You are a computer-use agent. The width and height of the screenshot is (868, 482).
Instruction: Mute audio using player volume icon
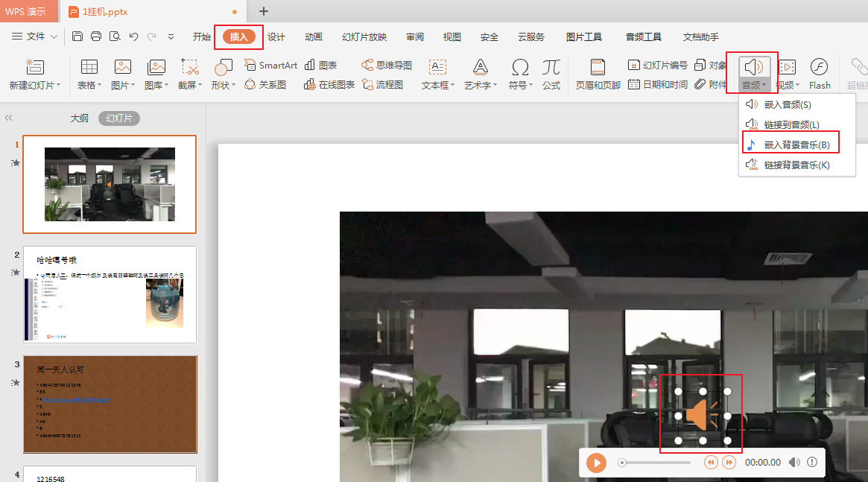pyautogui.click(x=795, y=463)
